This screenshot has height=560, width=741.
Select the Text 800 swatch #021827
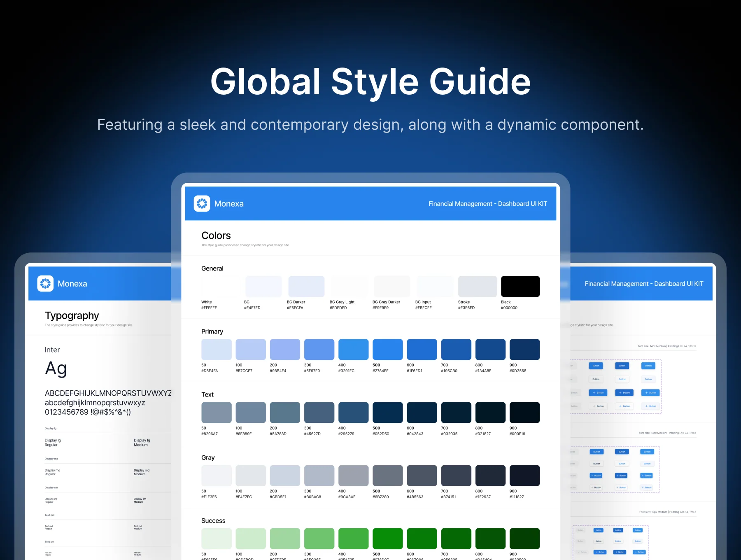(490, 413)
